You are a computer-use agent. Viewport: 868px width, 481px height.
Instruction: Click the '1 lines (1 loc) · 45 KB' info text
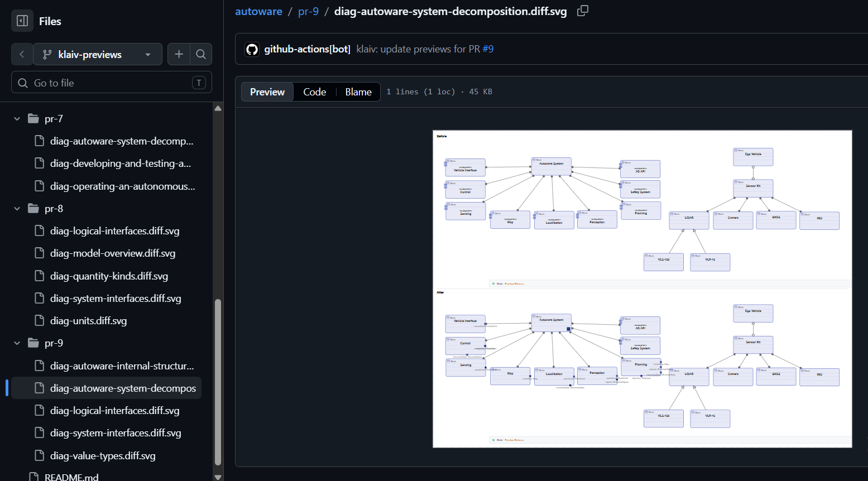point(439,92)
